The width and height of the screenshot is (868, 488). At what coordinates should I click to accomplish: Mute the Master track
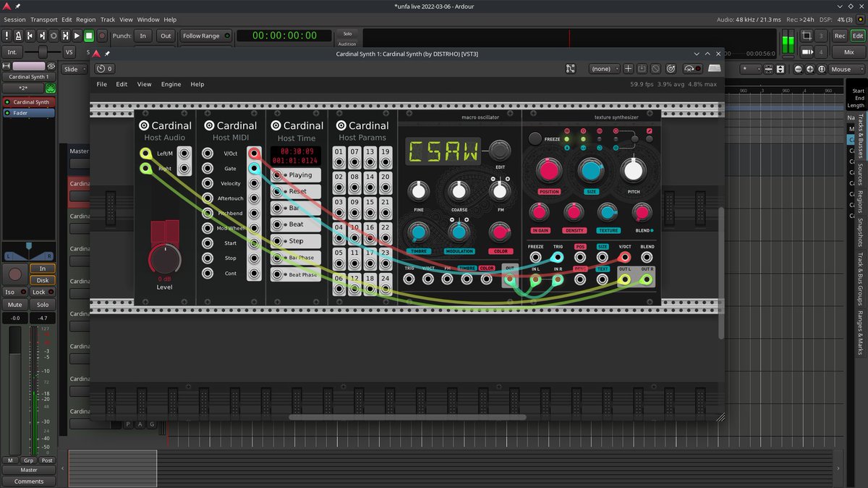pos(14,304)
